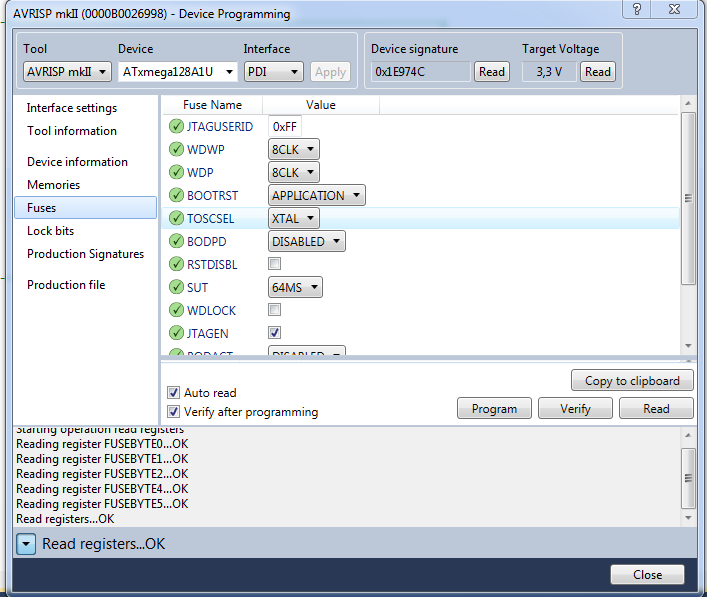Click the Program button
This screenshot has height=597, width=707.
(494, 409)
